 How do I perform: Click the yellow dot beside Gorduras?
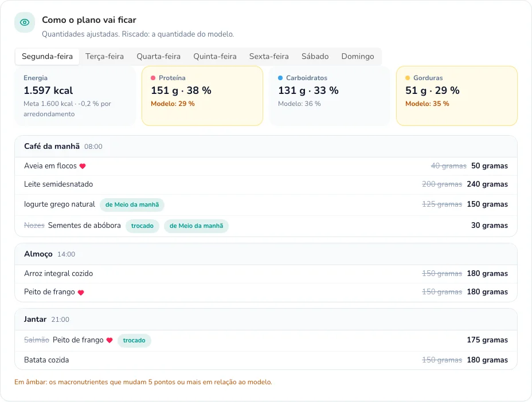click(x=408, y=78)
